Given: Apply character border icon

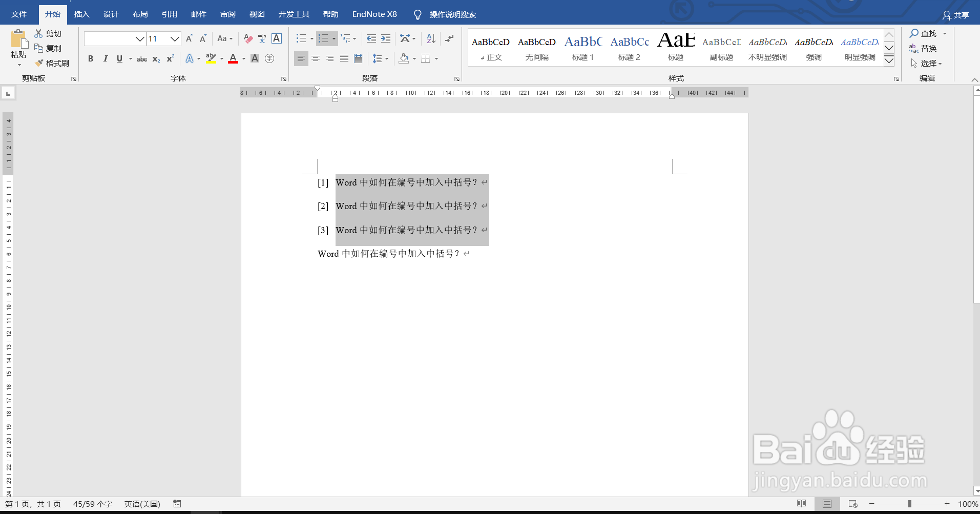Looking at the screenshot, I should (x=277, y=38).
